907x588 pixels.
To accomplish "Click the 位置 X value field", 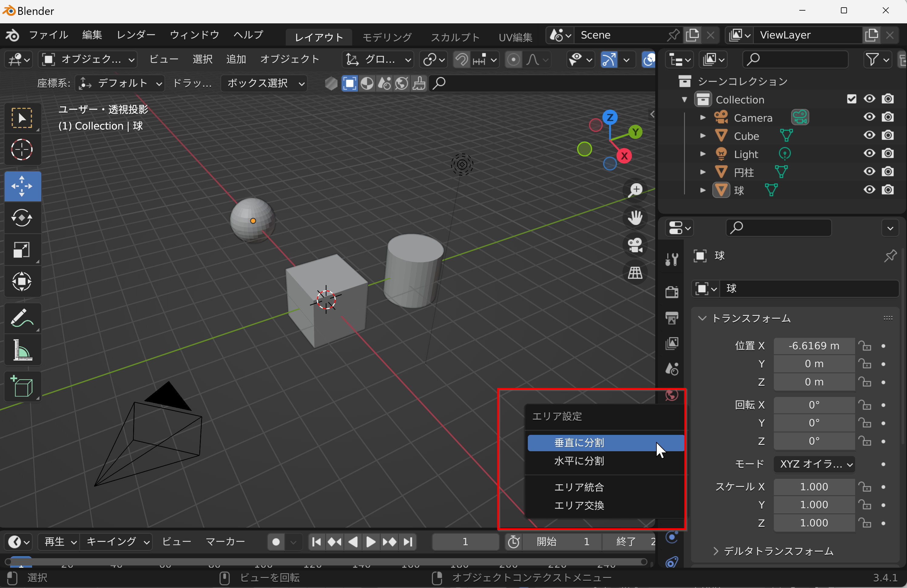I will 814,346.
